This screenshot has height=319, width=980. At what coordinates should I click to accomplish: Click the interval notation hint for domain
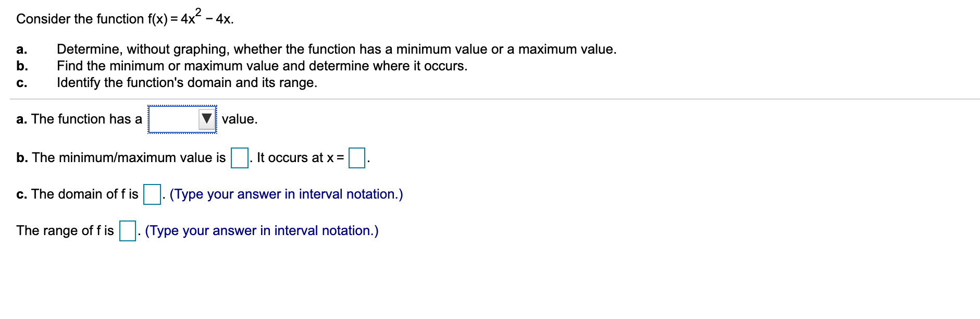click(287, 194)
